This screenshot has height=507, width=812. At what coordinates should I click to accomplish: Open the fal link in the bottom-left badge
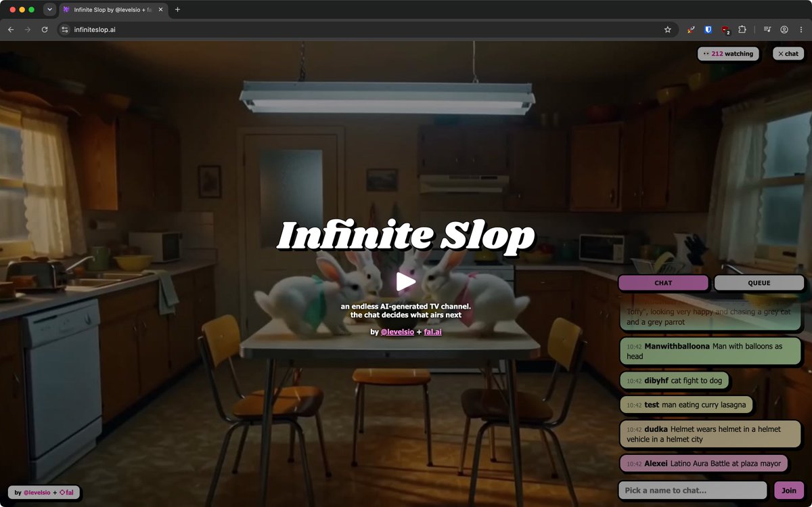(66, 492)
